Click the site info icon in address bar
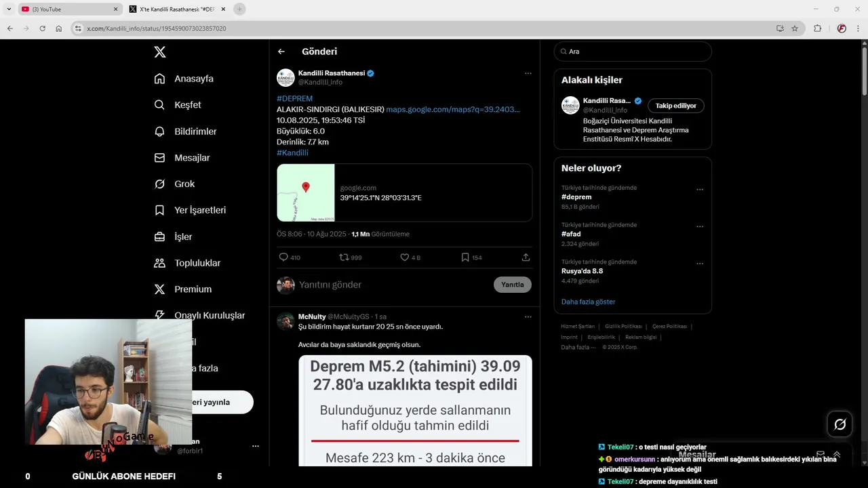 click(x=78, y=28)
